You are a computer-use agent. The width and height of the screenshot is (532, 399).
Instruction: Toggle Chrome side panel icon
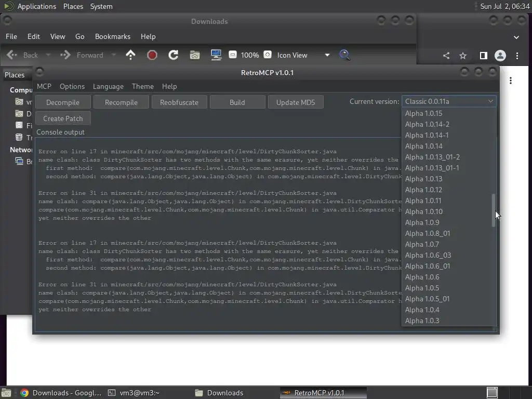[x=484, y=56]
